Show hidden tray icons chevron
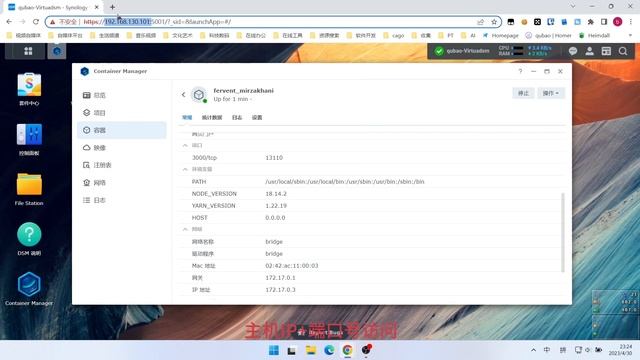This screenshot has width=640, height=360. (x=533, y=350)
